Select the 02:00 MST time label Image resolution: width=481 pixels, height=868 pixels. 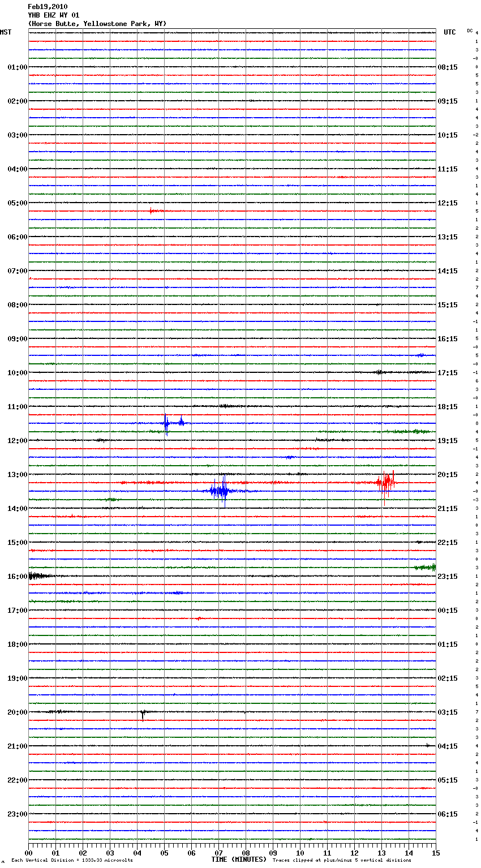pos(18,101)
